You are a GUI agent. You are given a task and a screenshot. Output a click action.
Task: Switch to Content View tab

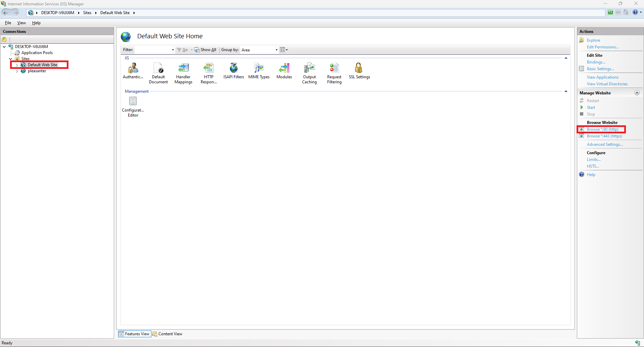tap(167, 334)
